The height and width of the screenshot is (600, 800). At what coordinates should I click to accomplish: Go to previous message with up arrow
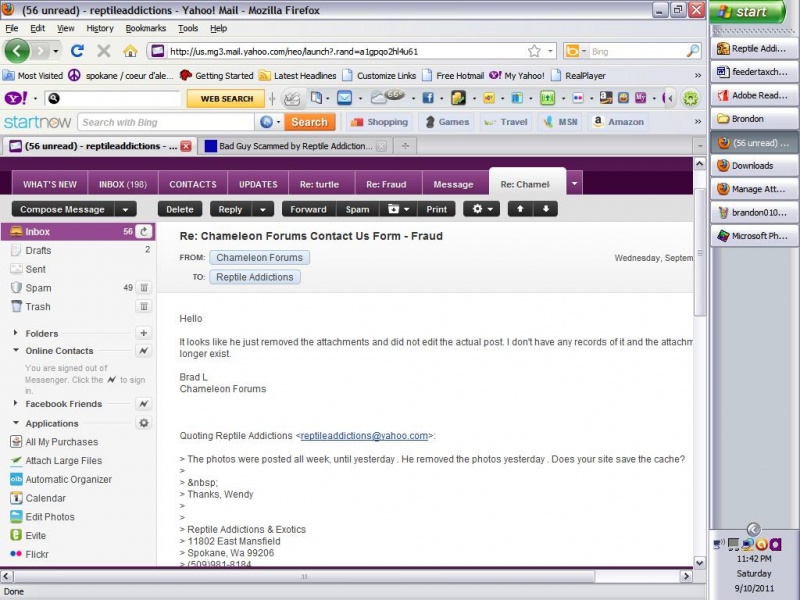[x=520, y=209]
